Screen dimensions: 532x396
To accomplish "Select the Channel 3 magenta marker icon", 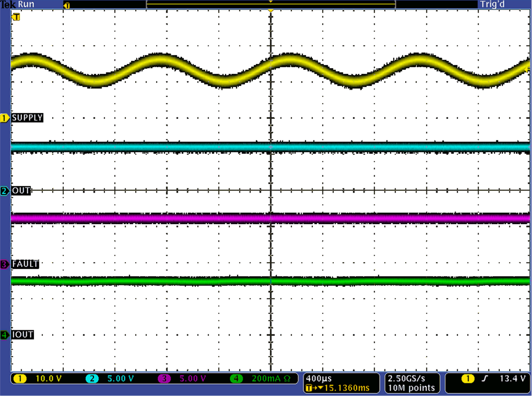I will pyautogui.click(x=5, y=264).
